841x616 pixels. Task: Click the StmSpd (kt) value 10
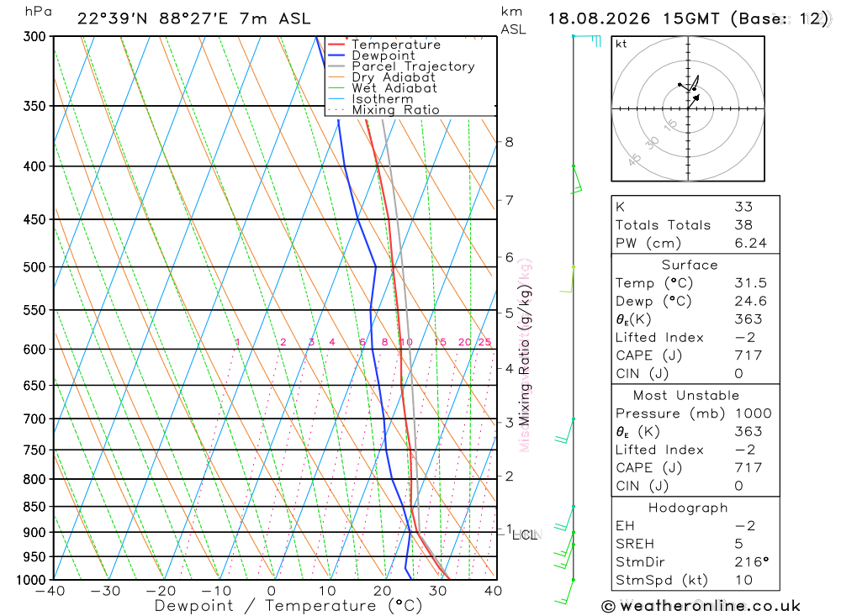(743, 580)
